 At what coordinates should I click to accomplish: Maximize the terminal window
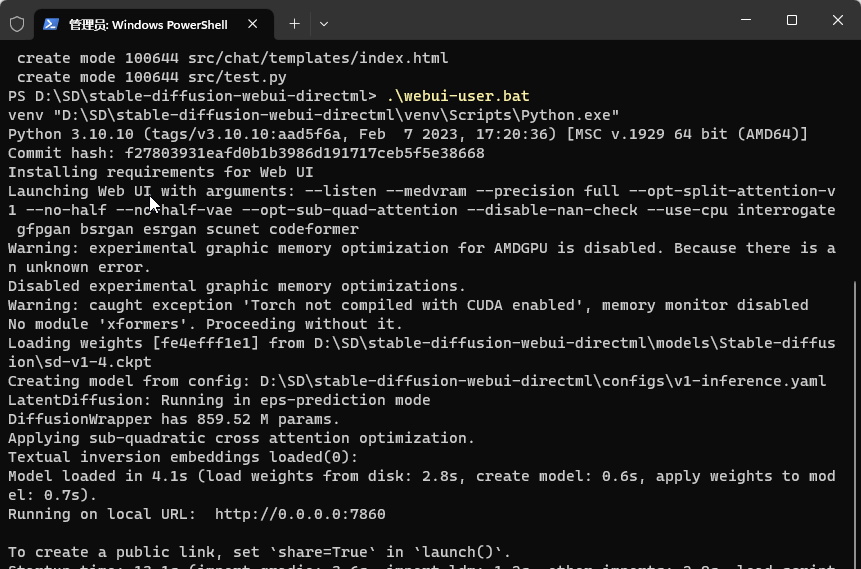click(792, 21)
